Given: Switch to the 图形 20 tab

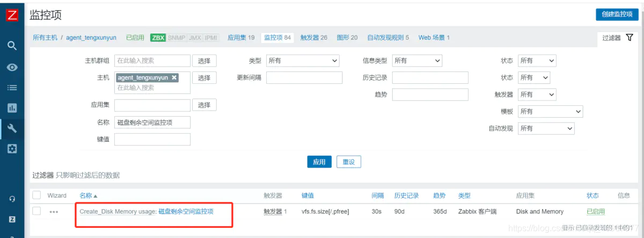Looking at the screenshot, I should click(347, 38).
